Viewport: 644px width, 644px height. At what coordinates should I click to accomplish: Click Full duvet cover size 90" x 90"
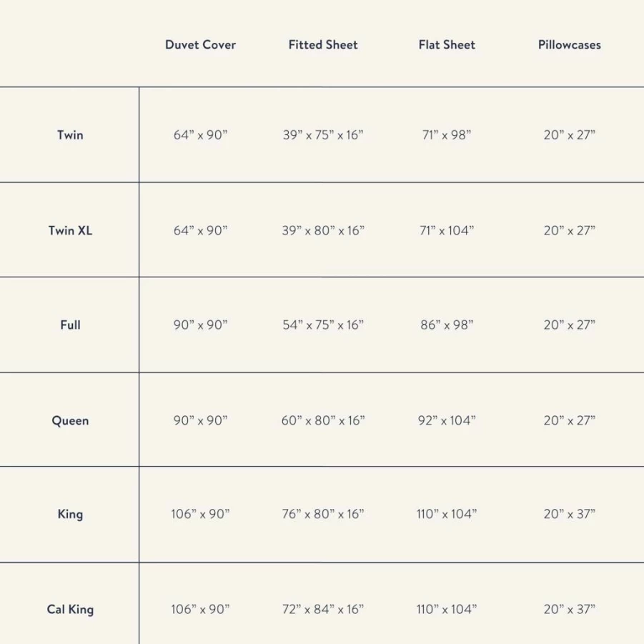pos(200,325)
